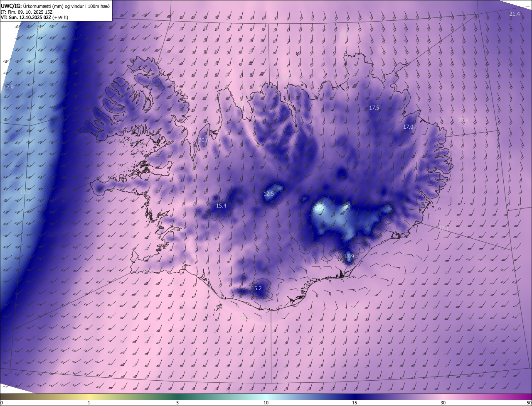
Task: Click the colorbar tick label 1
Action: click(89, 403)
